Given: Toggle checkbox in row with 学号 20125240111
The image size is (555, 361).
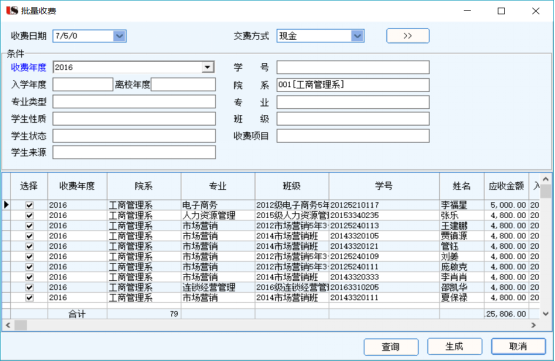Looking at the screenshot, I should tap(29, 267).
